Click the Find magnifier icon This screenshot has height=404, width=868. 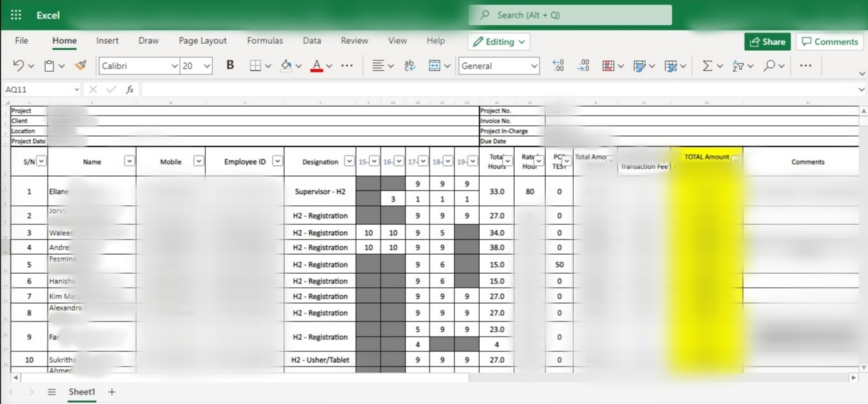769,65
